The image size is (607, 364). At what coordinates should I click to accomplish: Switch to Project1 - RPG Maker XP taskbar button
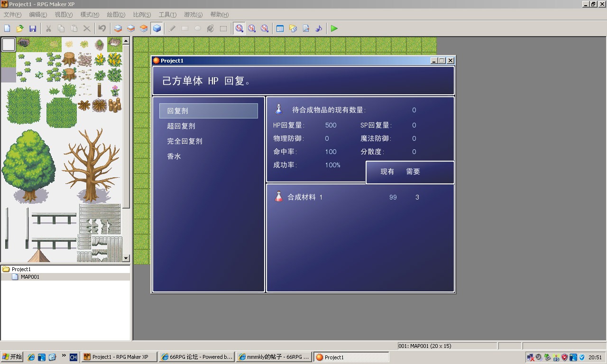(x=120, y=357)
